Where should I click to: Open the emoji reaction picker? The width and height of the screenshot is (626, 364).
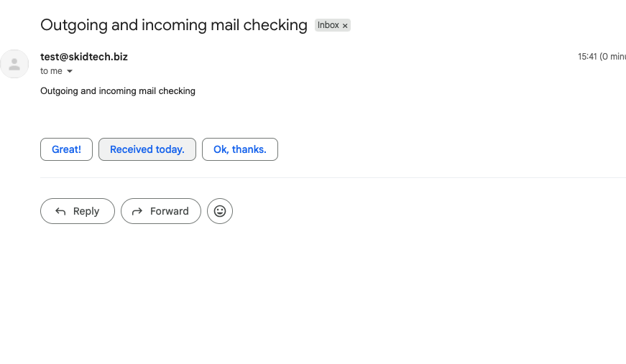click(x=220, y=211)
